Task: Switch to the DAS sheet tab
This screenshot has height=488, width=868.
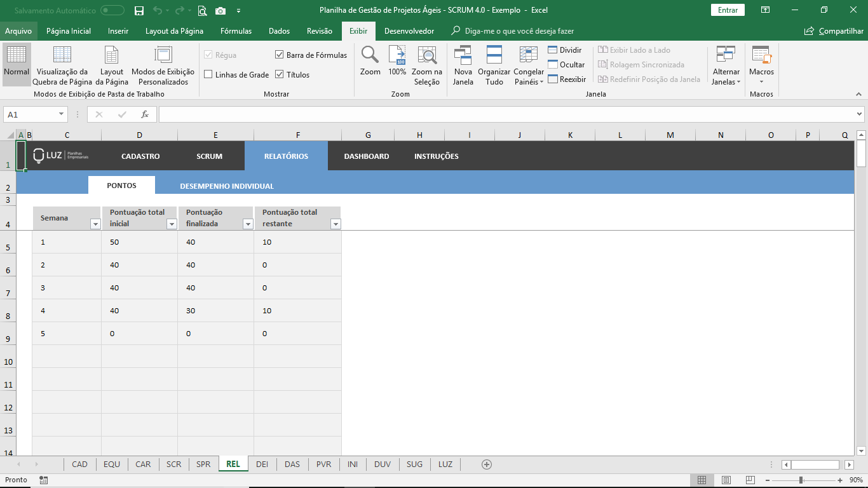Action: click(292, 464)
